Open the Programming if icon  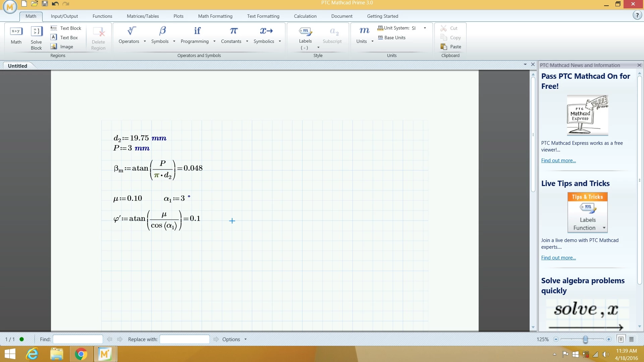[x=197, y=31]
